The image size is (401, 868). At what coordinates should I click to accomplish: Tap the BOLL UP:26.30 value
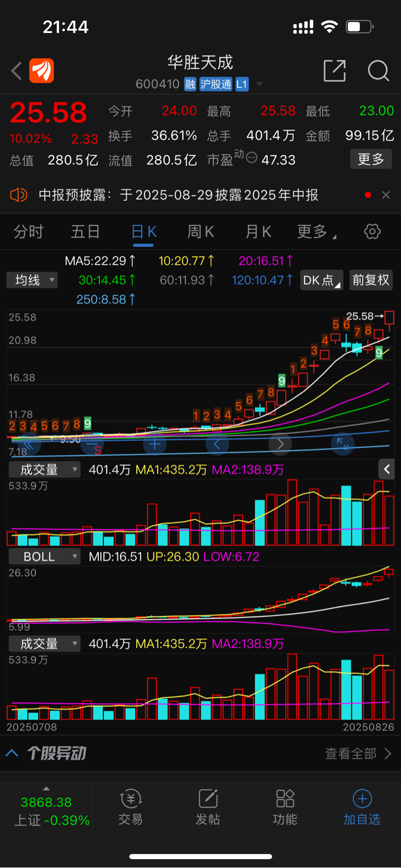click(173, 556)
